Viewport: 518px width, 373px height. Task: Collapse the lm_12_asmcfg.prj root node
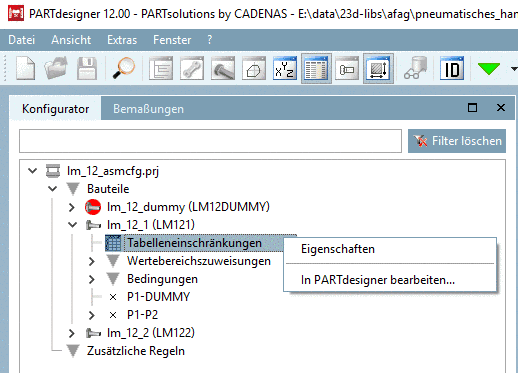(33, 171)
